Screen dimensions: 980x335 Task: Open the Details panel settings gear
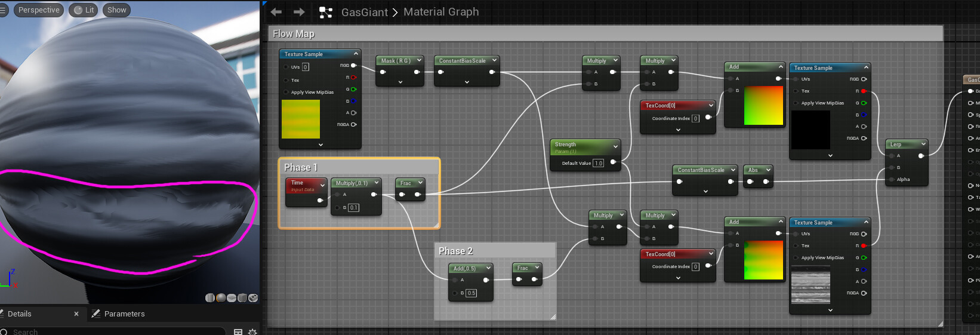(252, 331)
